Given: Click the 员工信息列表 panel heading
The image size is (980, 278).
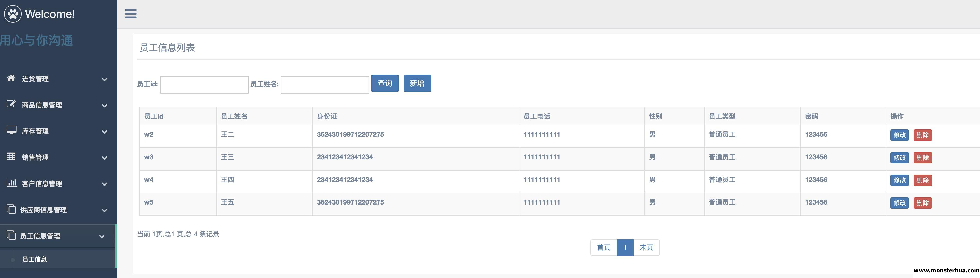Looking at the screenshot, I should tap(167, 48).
